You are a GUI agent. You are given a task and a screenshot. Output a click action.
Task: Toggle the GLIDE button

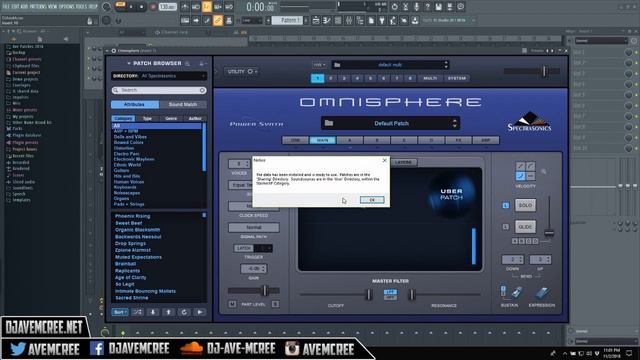[x=525, y=227]
